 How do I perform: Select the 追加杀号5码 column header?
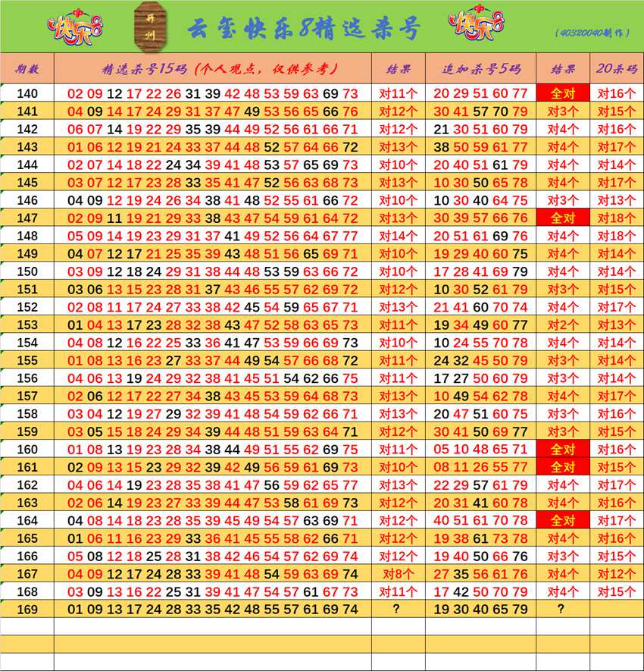pyautogui.click(x=481, y=68)
